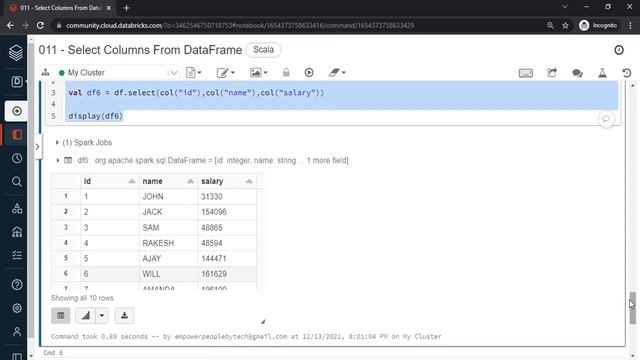640x360 pixels.
Task: Open the Data shapes icon in sidebar
Action: [x=17, y=209]
